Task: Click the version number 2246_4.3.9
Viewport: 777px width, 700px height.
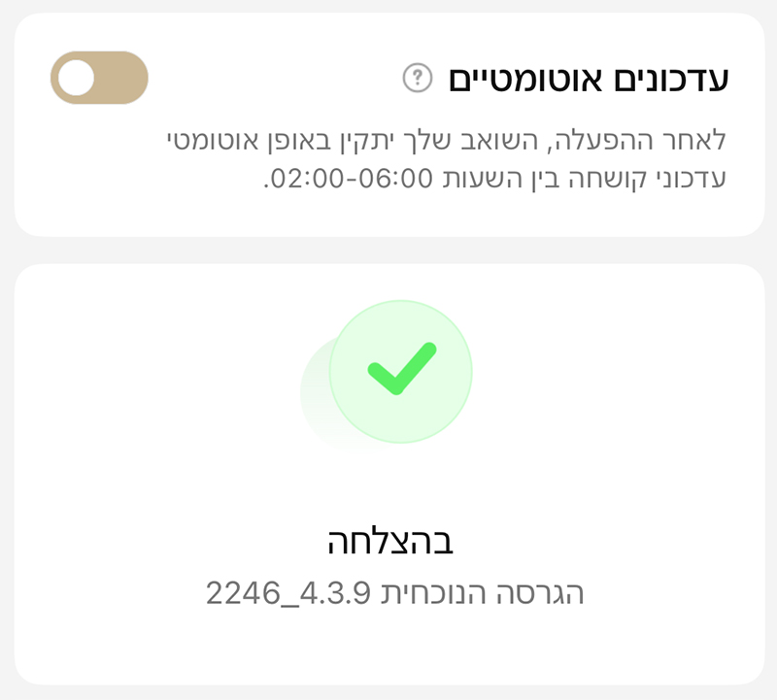Action: coord(289,592)
